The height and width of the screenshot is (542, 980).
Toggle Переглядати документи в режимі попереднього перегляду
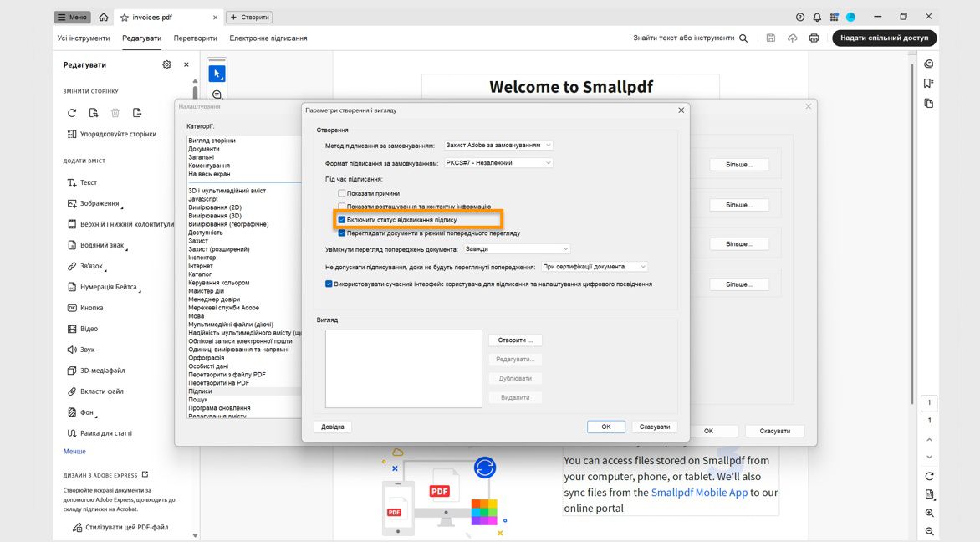click(x=341, y=233)
